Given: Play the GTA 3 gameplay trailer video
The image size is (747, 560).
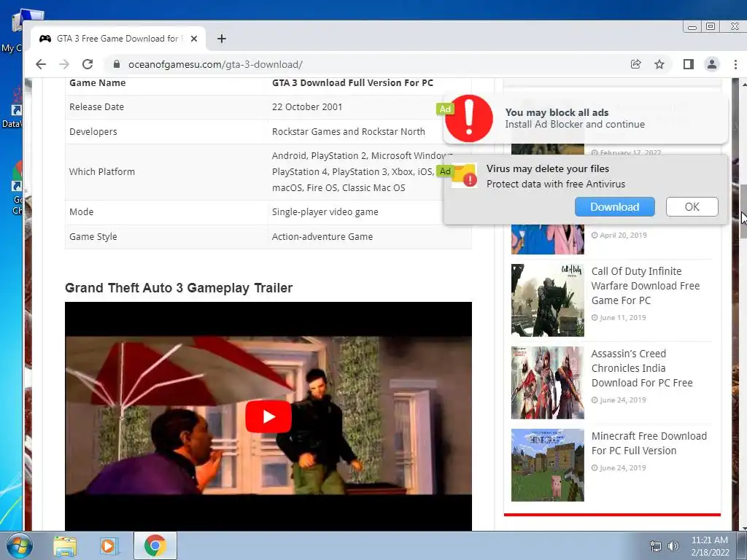Looking at the screenshot, I should (268, 416).
